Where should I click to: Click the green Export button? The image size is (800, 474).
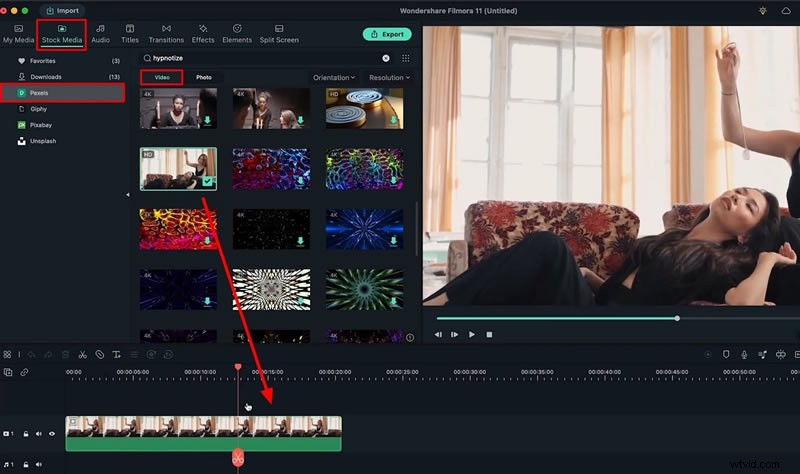(387, 34)
